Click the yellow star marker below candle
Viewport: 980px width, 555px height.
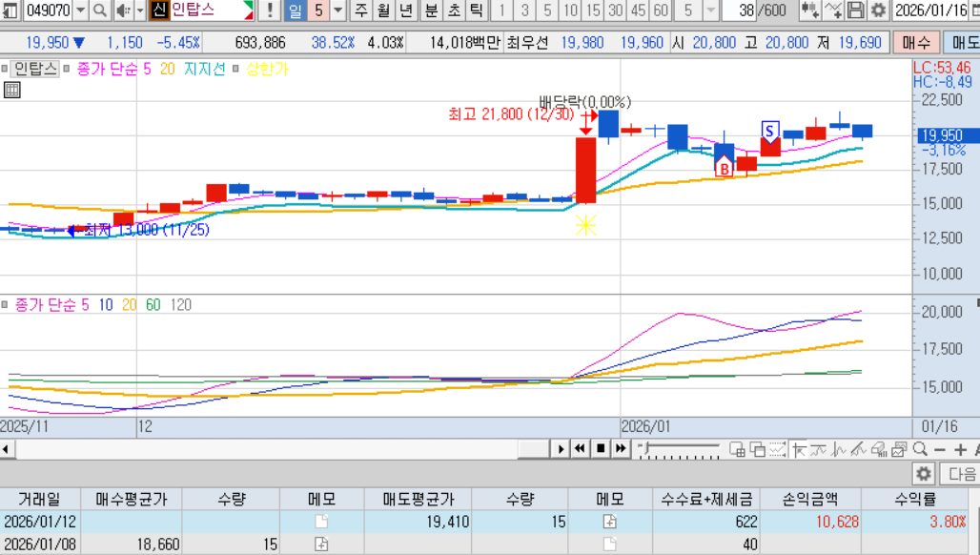point(585,226)
